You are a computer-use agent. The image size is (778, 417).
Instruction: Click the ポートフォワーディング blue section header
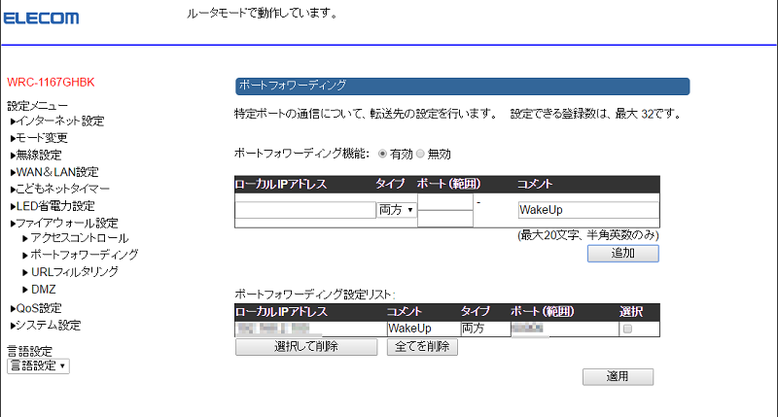pyautogui.click(x=462, y=86)
